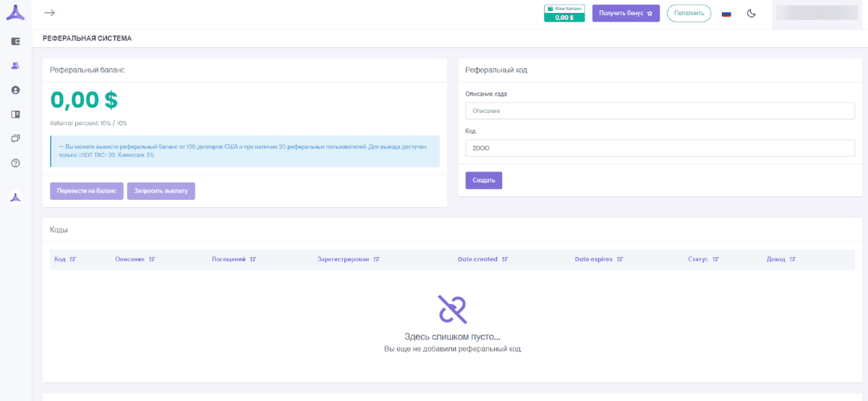Click the "Перевести на баланс" button
Screen dimensions: 868x401
coord(87,191)
